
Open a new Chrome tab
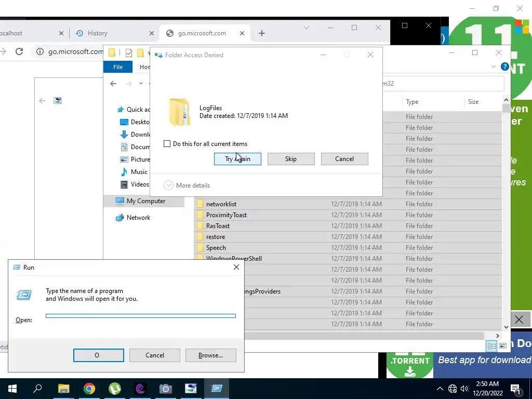coord(262,33)
